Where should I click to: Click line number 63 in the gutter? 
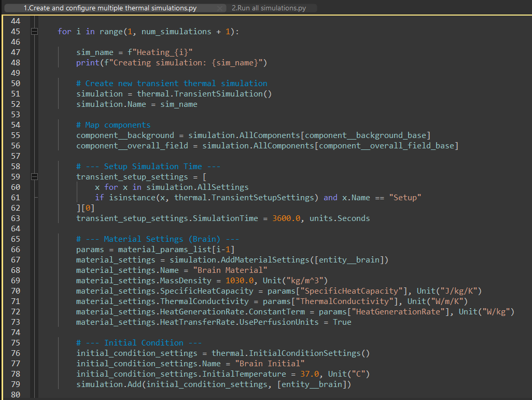pyautogui.click(x=16, y=218)
